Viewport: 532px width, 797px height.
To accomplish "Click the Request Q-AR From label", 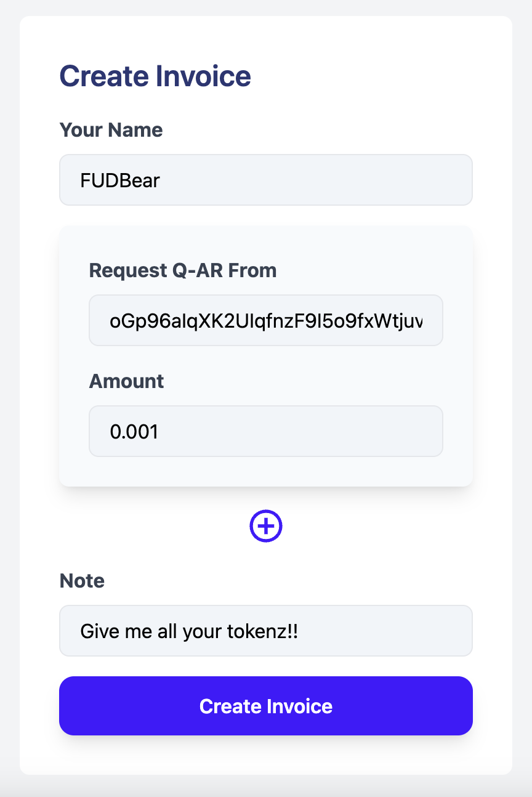I will [x=183, y=270].
